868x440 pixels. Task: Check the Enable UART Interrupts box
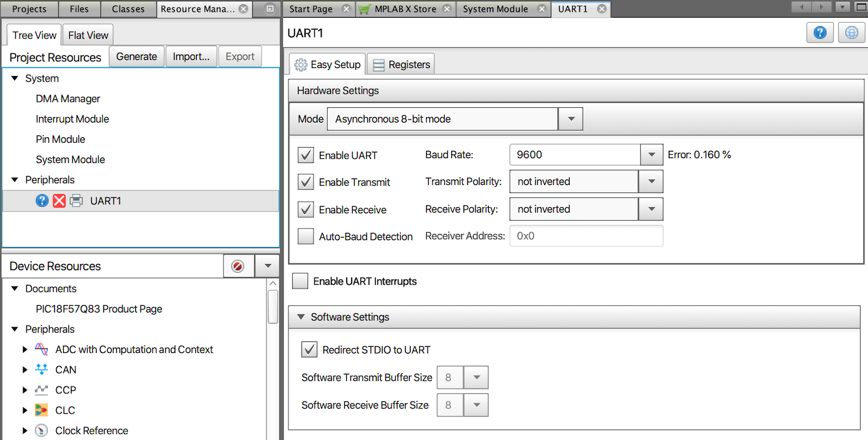(x=300, y=281)
